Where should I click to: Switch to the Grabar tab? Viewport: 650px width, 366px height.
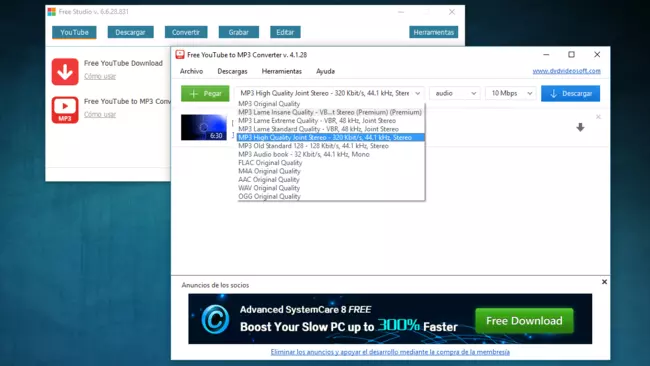[x=239, y=32]
